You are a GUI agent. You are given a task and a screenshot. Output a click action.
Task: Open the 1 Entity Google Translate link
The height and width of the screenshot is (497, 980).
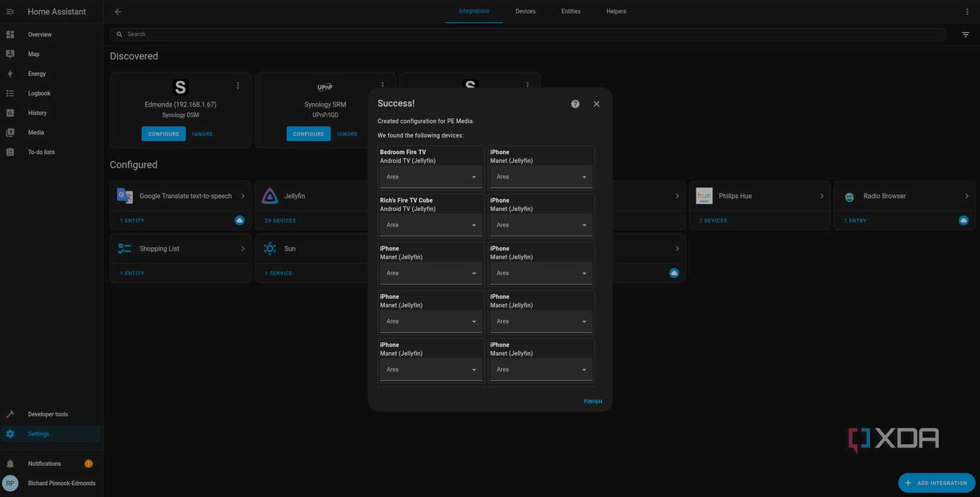[x=132, y=221]
